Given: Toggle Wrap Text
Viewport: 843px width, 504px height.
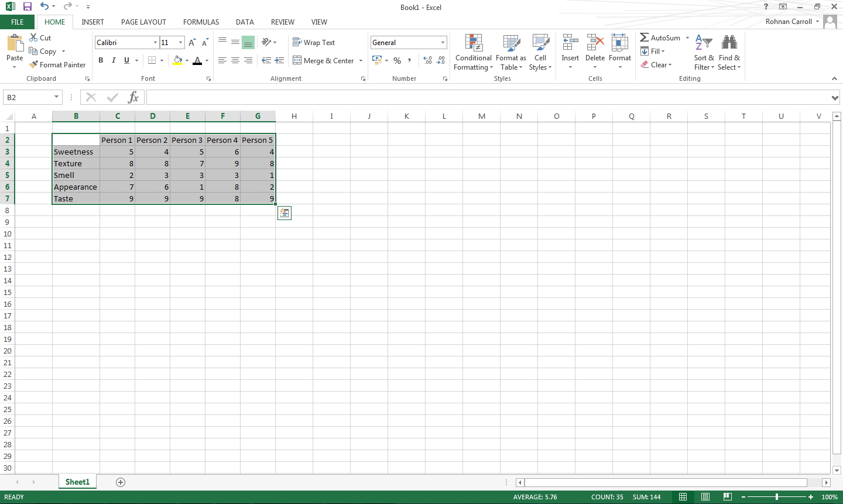Looking at the screenshot, I should pos(314,43).
